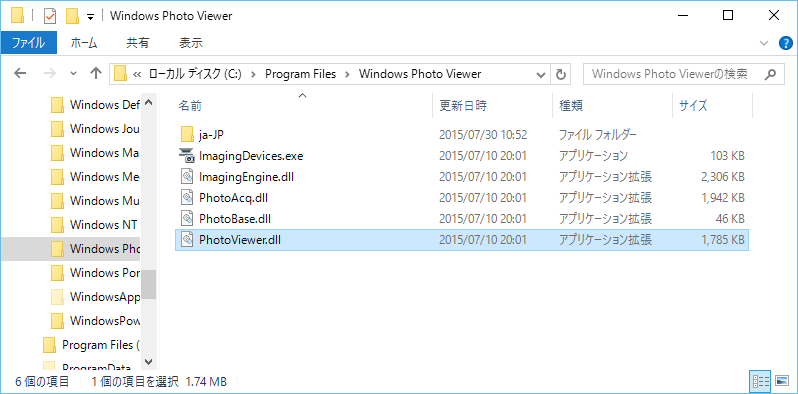Click the Properties icon in Quick Access Toolbar
Screen dimensions: 798x394
point(50,16)
